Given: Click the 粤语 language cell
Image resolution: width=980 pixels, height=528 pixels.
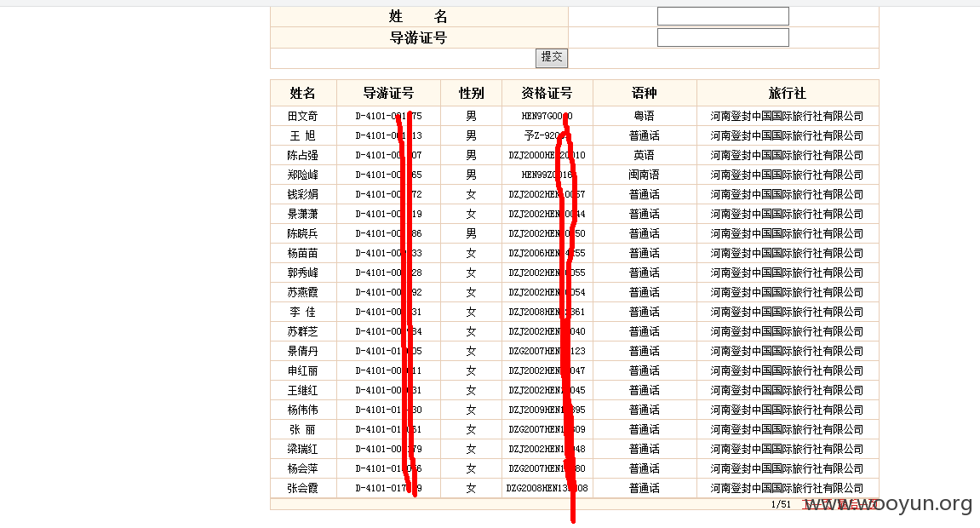Looking at the screenshot, I should click(645, 116).
